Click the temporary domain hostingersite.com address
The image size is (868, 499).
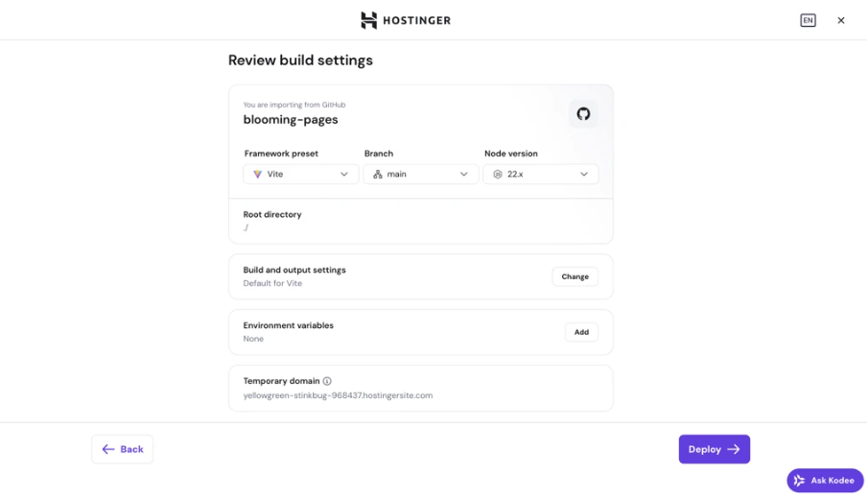338,395
